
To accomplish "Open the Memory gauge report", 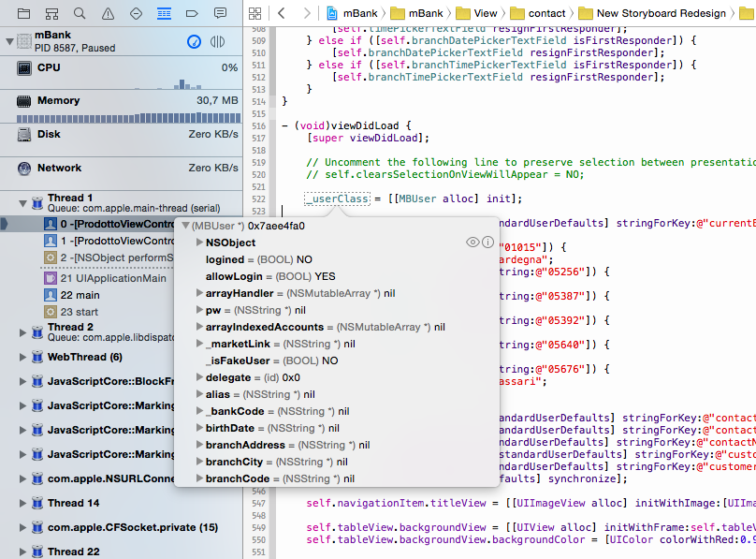I will 121,107.
